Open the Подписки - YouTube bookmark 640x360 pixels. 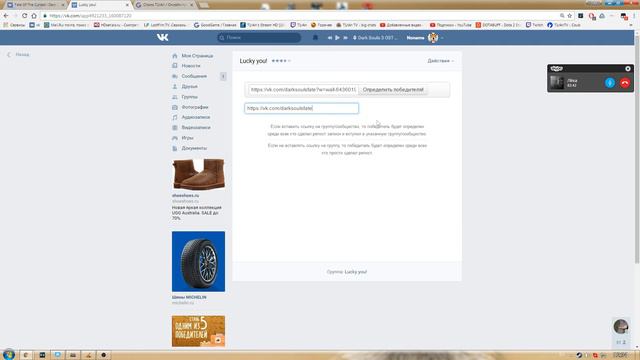click(x=450, y=25)
